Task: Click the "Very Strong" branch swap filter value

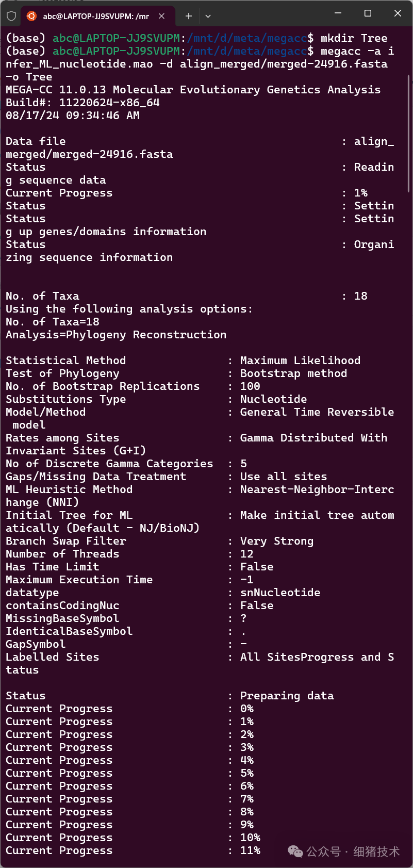Action: (x=276, y=541)
